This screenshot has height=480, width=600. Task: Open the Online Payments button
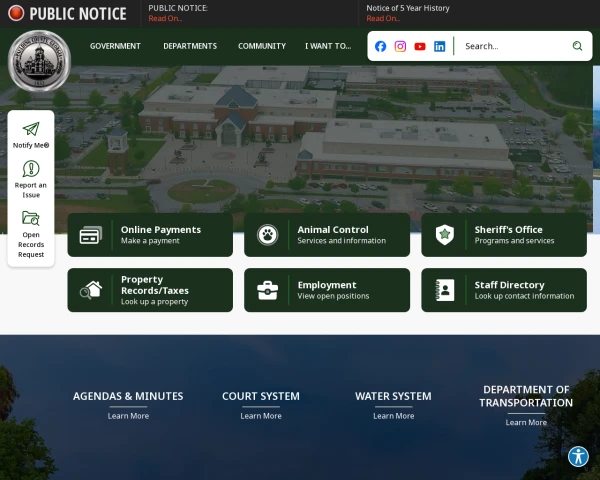point(150,235)
